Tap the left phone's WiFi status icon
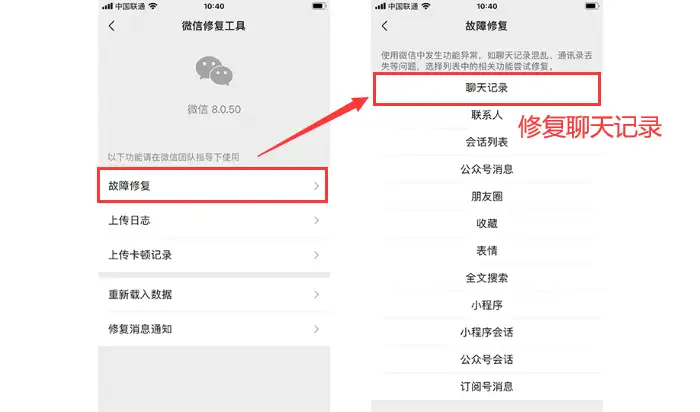The image size is (700, 412). click(153, 6)
